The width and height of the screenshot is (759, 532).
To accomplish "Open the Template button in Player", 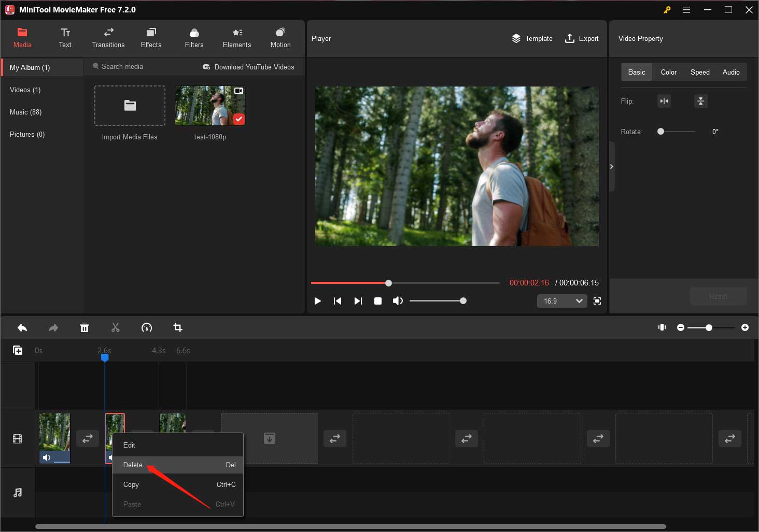I will [x=532, y=38].
